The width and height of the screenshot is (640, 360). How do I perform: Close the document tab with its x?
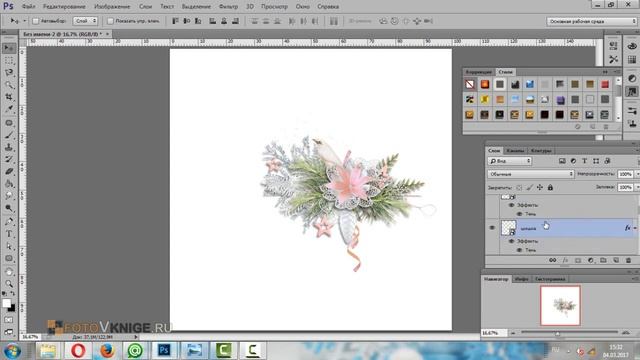pyautogui.click(x=108, y=34)
